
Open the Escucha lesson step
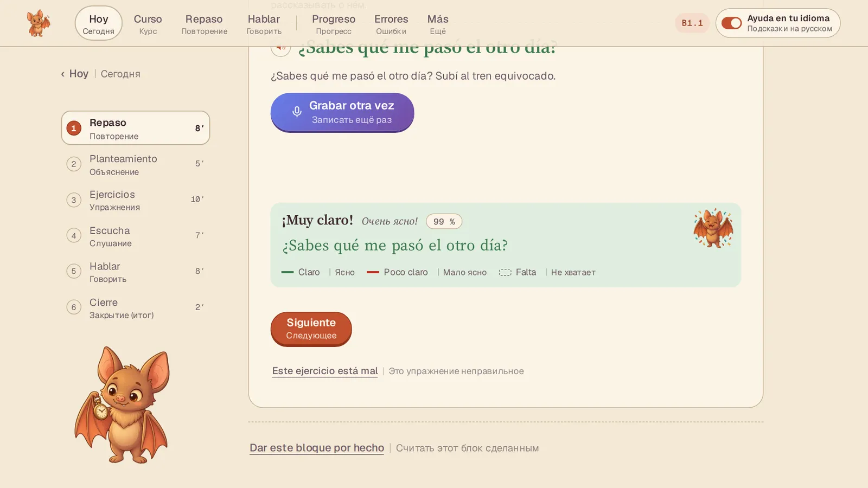point(136,236)
